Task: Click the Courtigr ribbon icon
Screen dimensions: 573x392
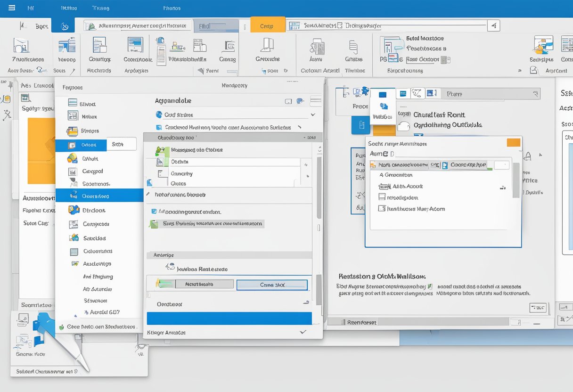Action: (x=99, y=45)
